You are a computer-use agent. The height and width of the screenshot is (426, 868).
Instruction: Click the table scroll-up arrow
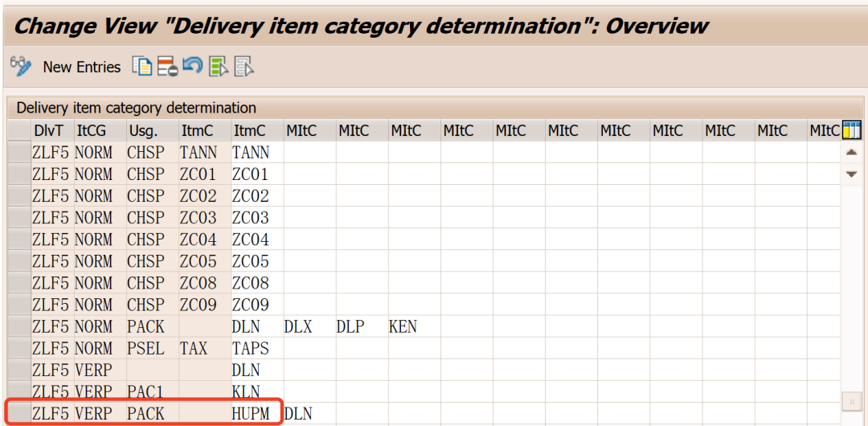(x=851, y=152)
